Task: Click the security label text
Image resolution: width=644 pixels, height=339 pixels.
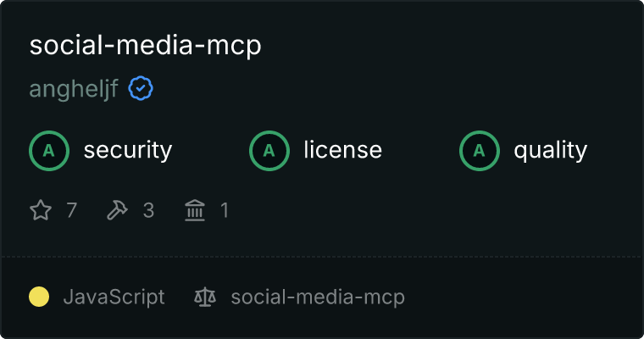Action: coord(128,150)
